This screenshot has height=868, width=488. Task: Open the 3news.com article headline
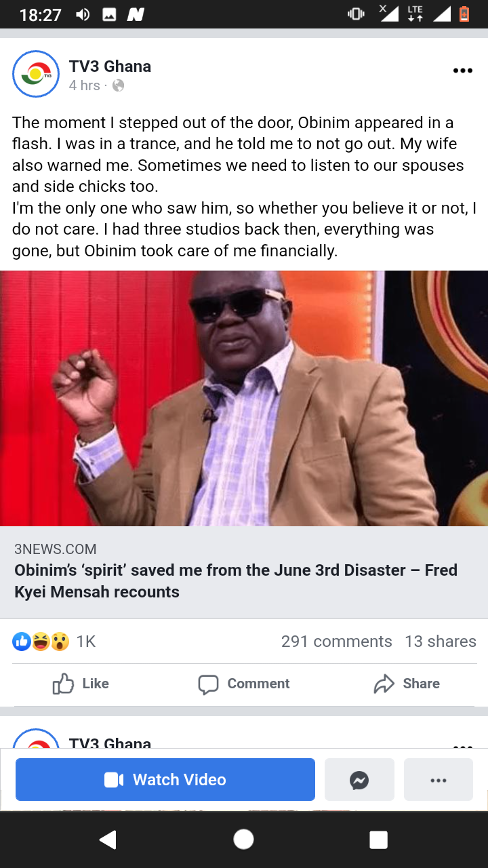236,580
